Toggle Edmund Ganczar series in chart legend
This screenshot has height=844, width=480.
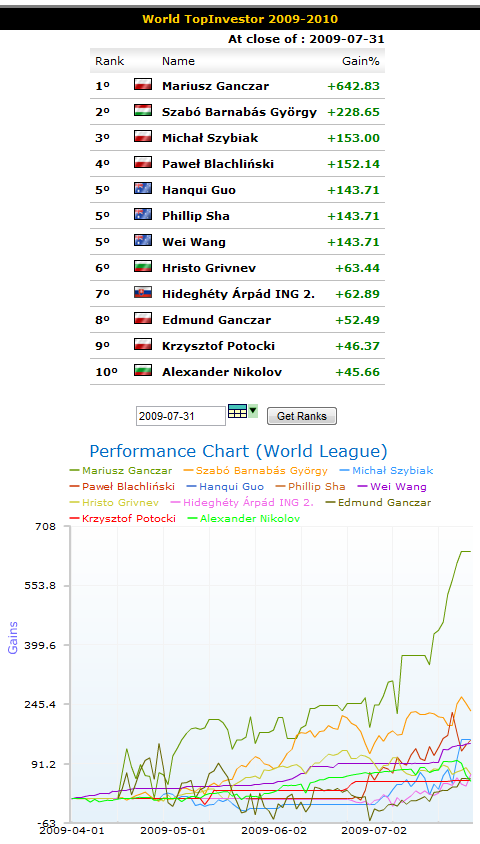379,503
